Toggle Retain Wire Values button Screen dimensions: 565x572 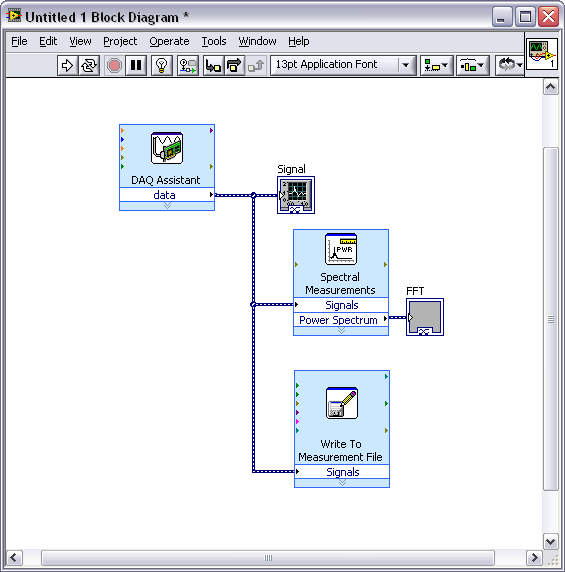coord(188,66)
